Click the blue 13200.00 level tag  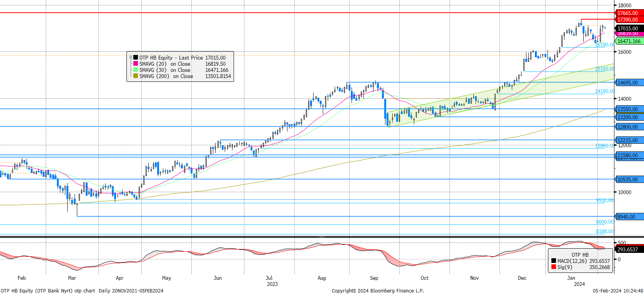click(629, 117)
